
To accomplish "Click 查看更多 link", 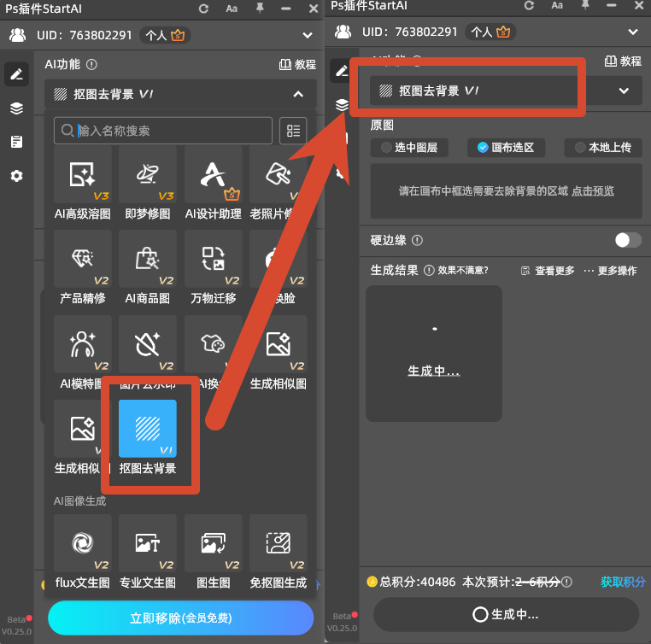I will point(548,271).
